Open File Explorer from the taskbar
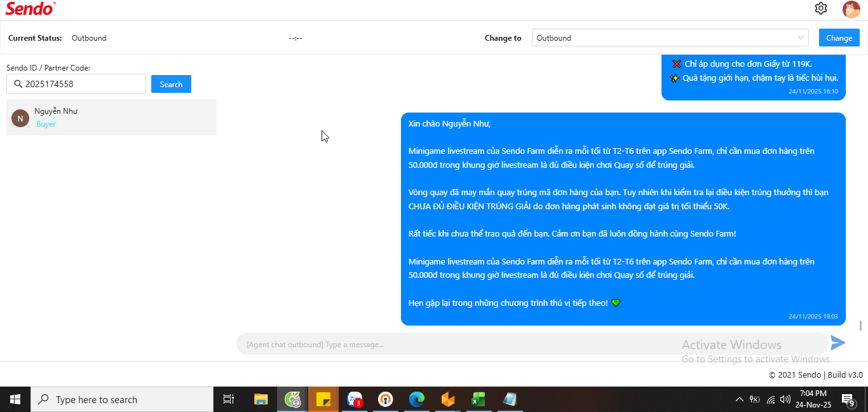Viewport: 868px width, 412px height. (261, 399)
